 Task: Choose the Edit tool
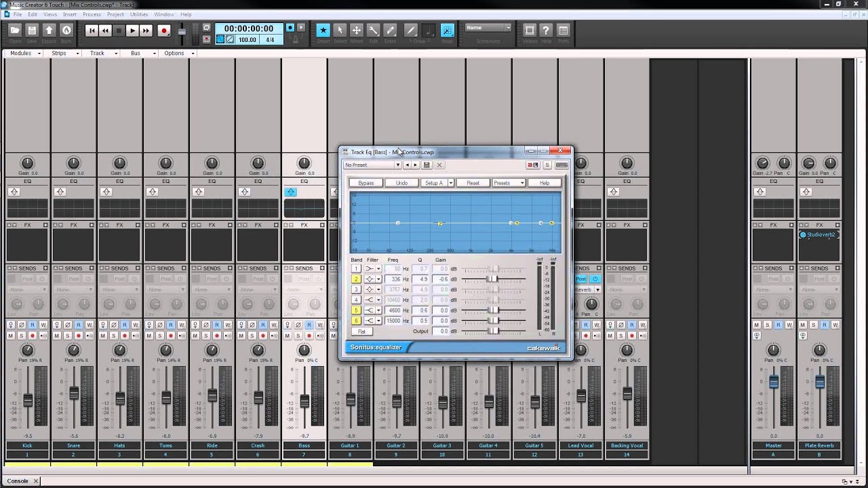[373, 30]
